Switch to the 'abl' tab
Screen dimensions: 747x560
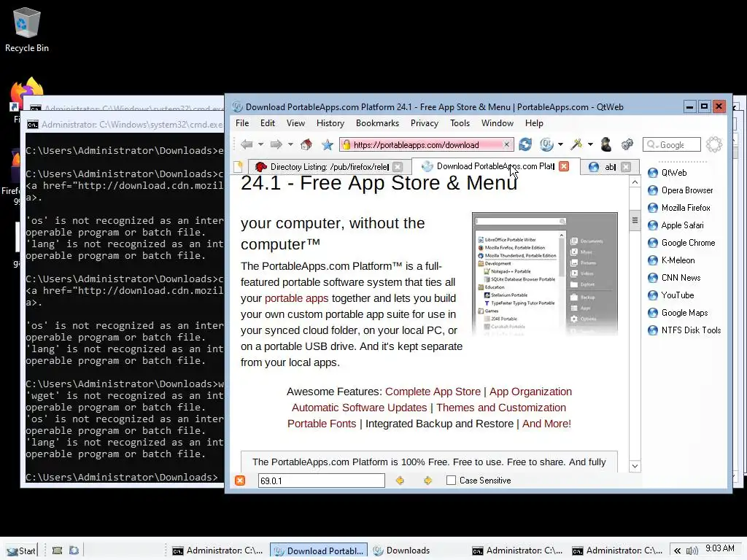point(610,167)
